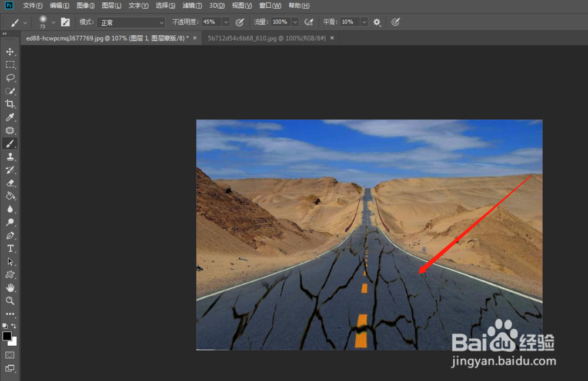The height and width of the screenshot is (381, 588).
Task: Select the Zoom tool
Action: [10, 301]
